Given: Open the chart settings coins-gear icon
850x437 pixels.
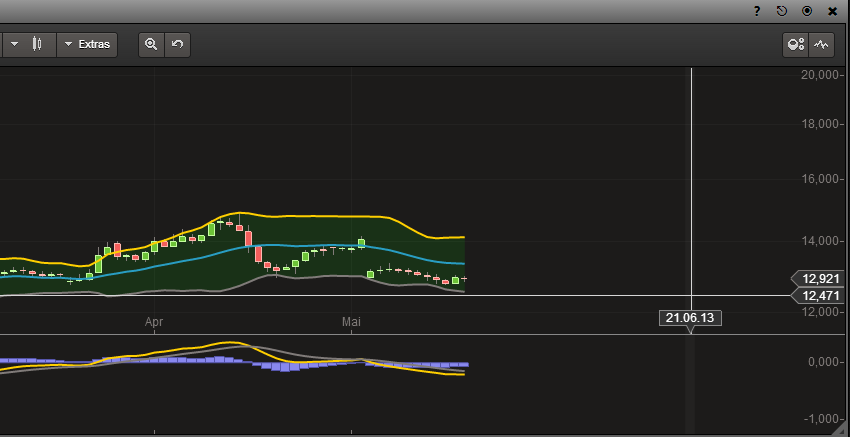Looking at the screenshot, I should click(795, 44).
